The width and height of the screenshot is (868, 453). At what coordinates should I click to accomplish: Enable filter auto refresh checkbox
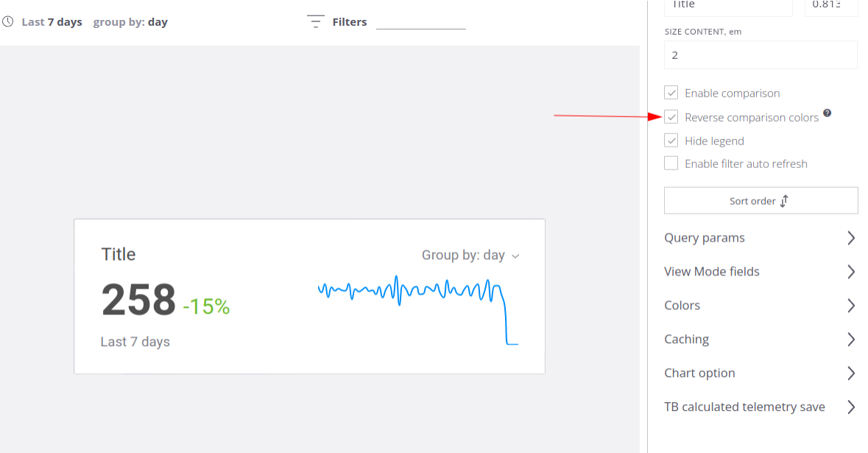point(671,164)
